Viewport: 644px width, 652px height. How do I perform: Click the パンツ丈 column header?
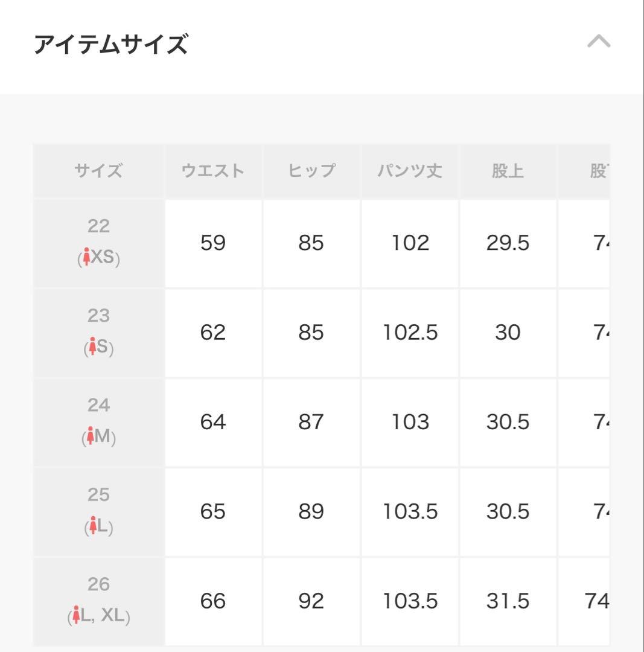point(410,170)
